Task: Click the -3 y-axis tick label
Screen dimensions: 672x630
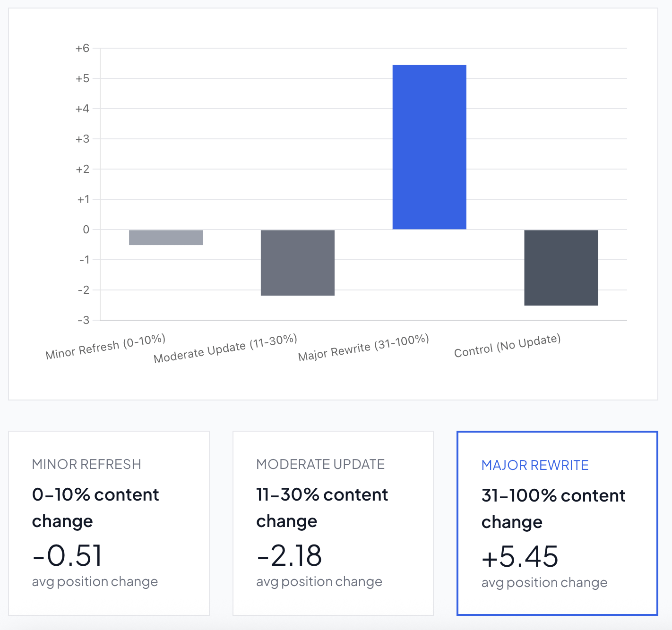Action: point(83,320)
